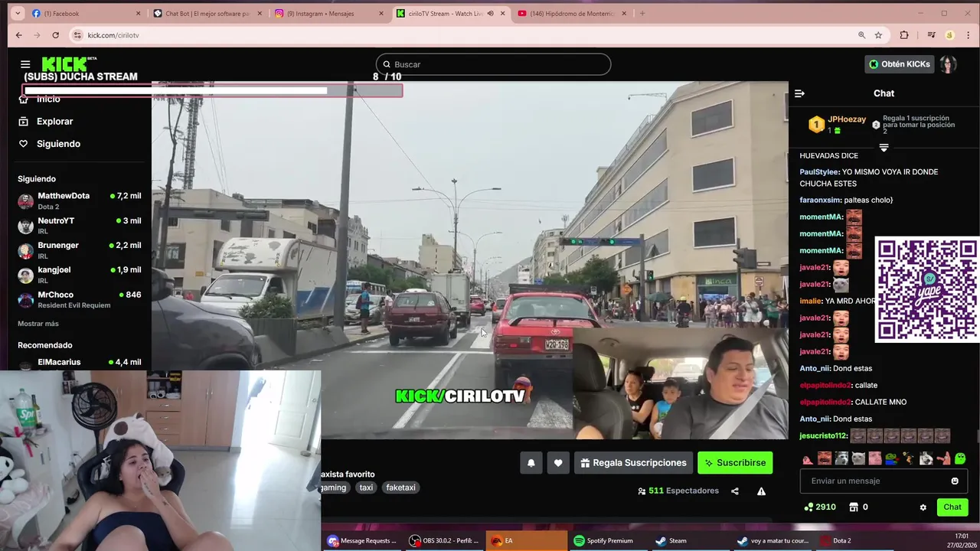Image resolution: width=980 pixels, height=551 pixels.
Task: Open site information icon in address bar
Action: click(77, 35)
